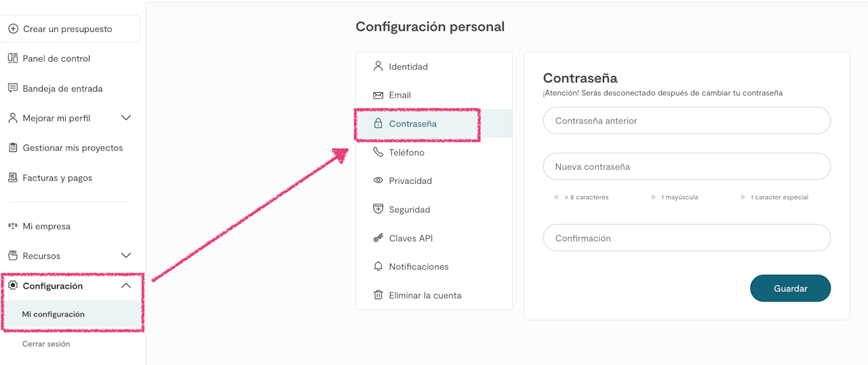Click the Seguridad shield icon

coord(378,210)
